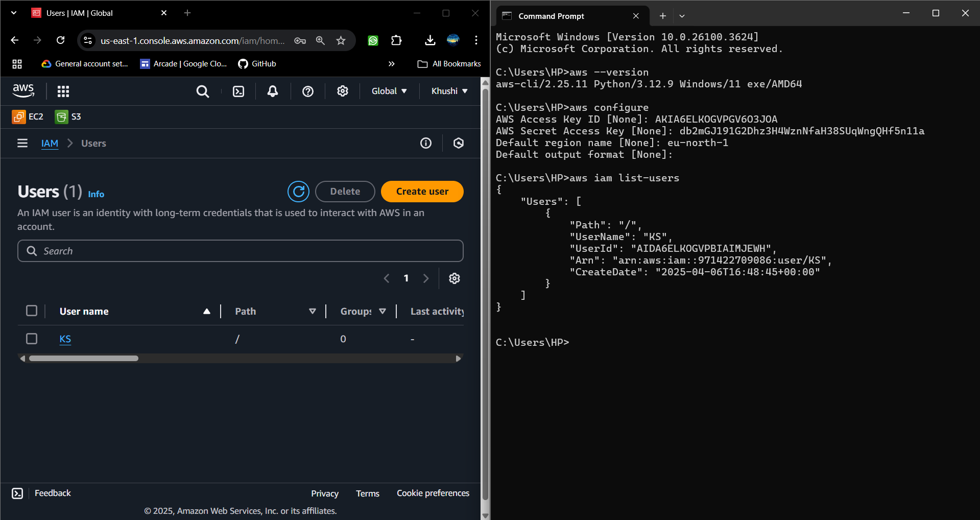Expand the Global region dropdown
The height and width of the screenshot is (520, 980).
[x=389, y=91]
